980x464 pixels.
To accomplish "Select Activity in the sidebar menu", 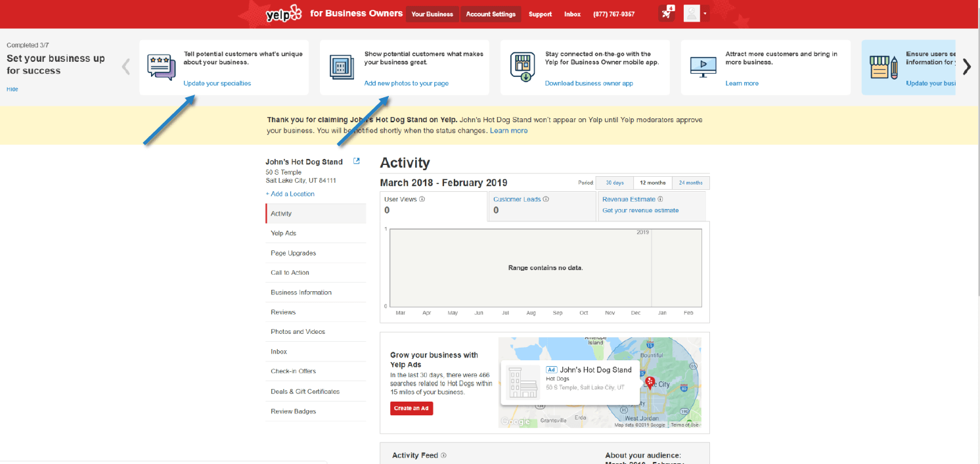I will click(x=316, y=214).
